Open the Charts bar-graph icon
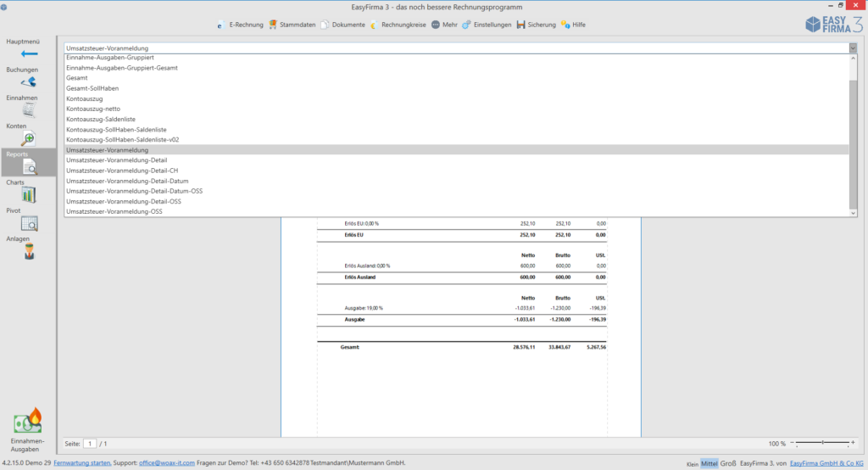Image resolution: width=868 pixels, height=470 pixels. coord(29,195)
